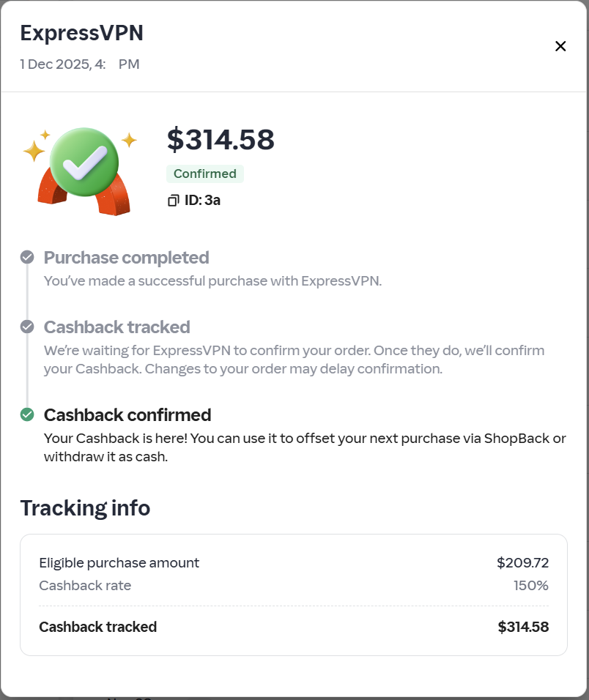Click the Eligible purchase amount row label
Screen dimensions: 589x700
[119, 563]
